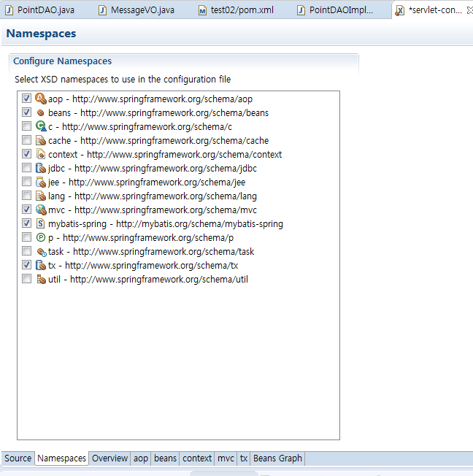Screen dimensions: 473x476
Task: Uncheck the mybatis-spring namespace checkbox
Action: (26, 223)
